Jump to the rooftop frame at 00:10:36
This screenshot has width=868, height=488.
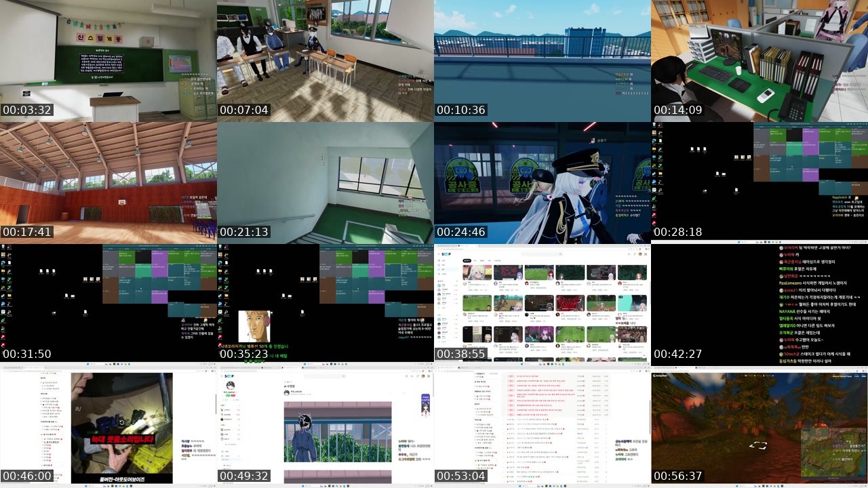pos(542,61)
